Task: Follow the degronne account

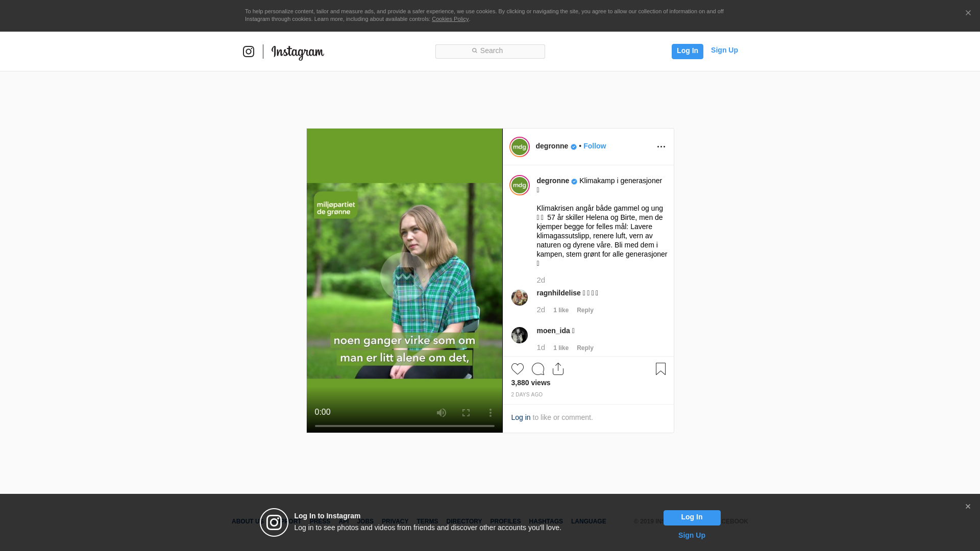Action: coord(595,146)
